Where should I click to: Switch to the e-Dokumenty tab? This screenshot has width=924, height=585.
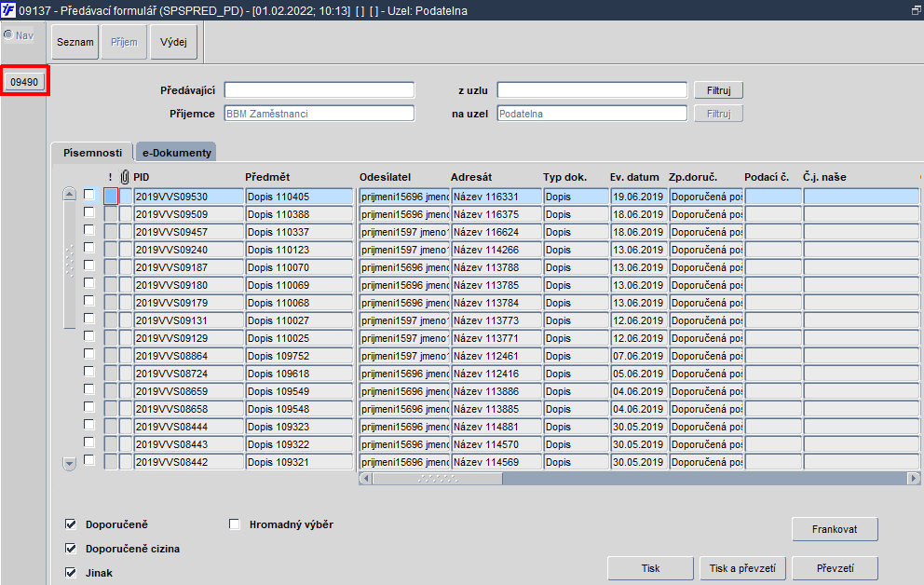pyautogui.click(x=176, y=153)
